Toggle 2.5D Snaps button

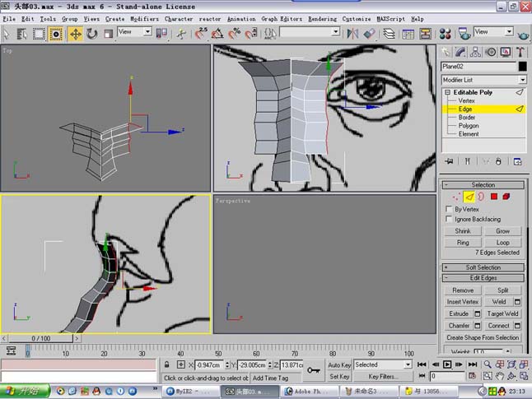[201, 34]
